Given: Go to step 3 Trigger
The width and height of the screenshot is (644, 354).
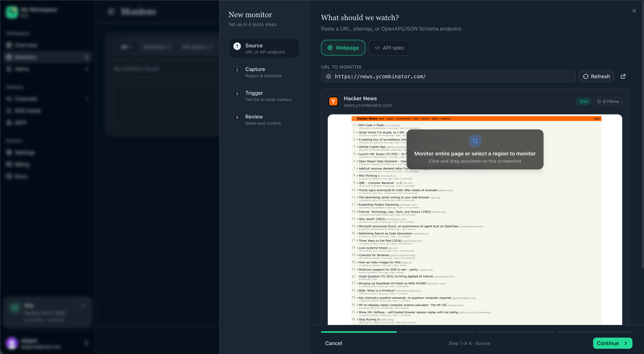Looking at the screenshot, I should click(x=264, y=96).
